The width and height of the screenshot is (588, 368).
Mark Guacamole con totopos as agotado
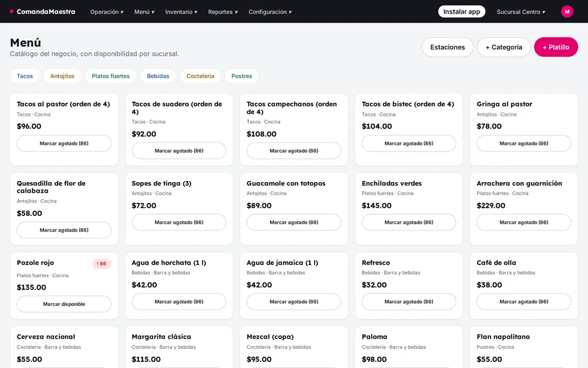(x=294, y=222)
